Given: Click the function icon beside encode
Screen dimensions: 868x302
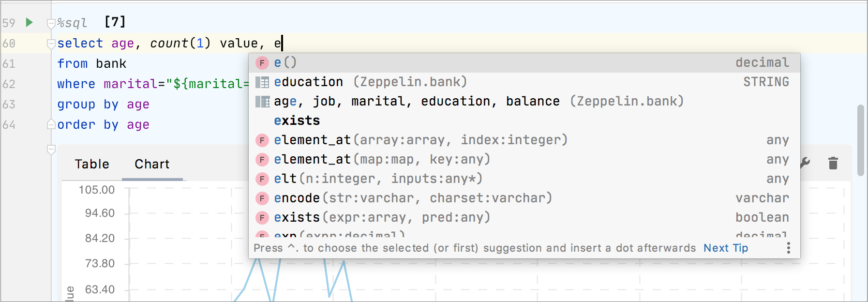Looking at the screenshot, I should 262,198.
